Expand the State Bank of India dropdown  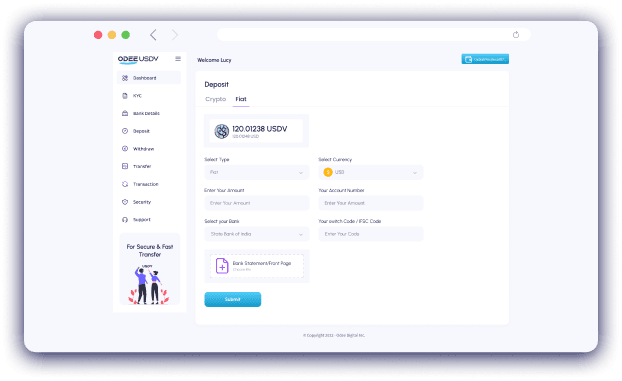257,234
